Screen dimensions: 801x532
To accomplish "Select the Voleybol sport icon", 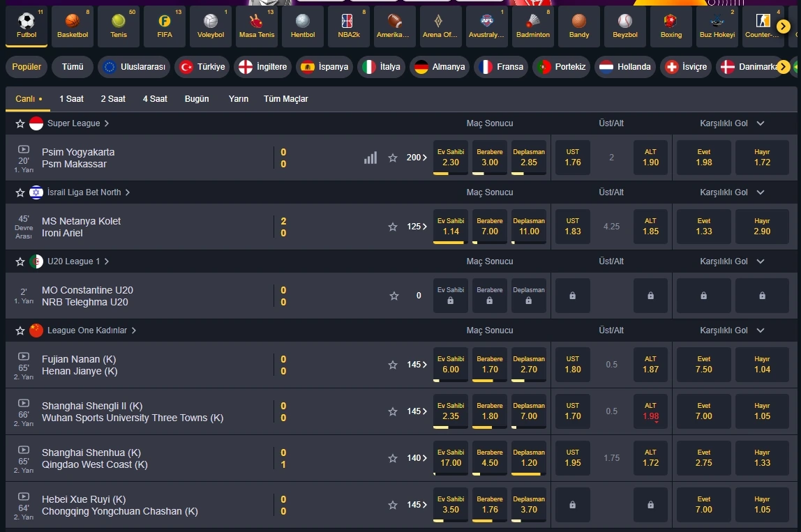I will pyautogui.click(x=211, y=26).
